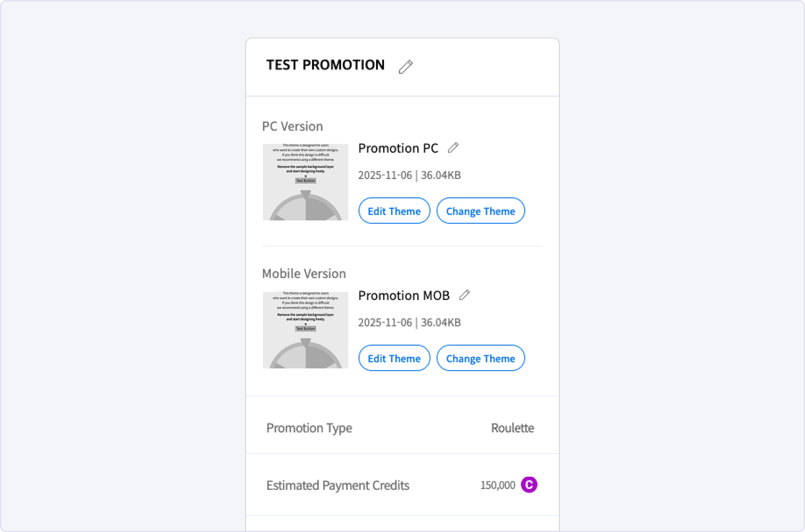Click the Mobile Version section heading
805x532 pixels.
click(304, 274)
